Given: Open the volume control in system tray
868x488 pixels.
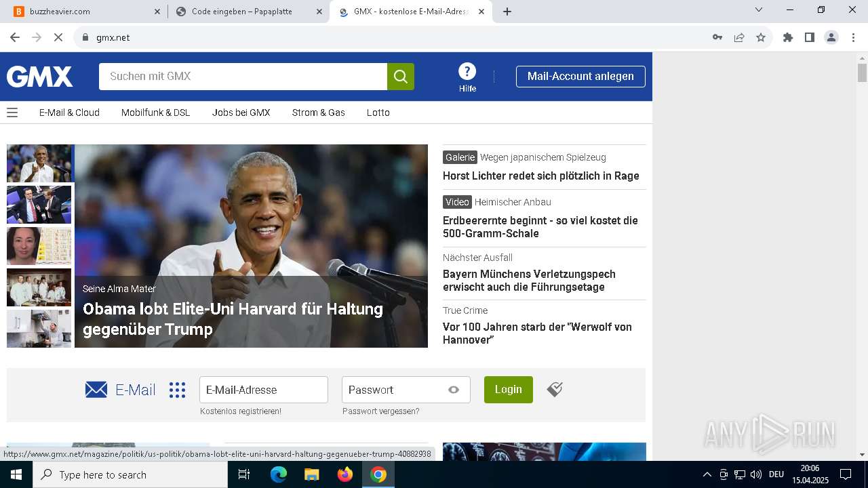Looking at the screenshot, I should pos(756,474).
